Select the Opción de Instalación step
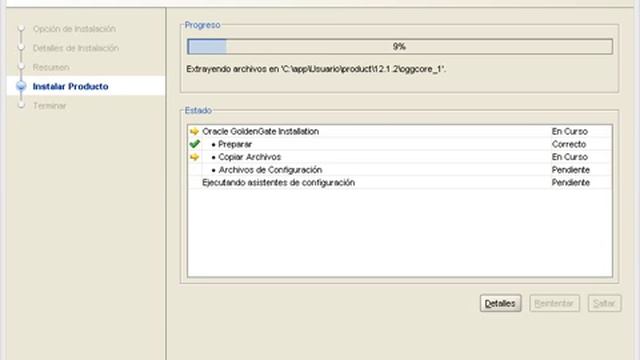Viewport: 640px width, 360px height. [74, 29]
